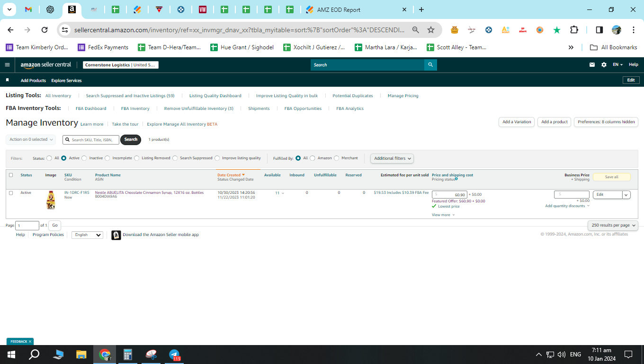Image resolution: width=644 pixels, height=364 pixels.
Task: Open the messages envelope icon
Action: [x=592, y=65]
